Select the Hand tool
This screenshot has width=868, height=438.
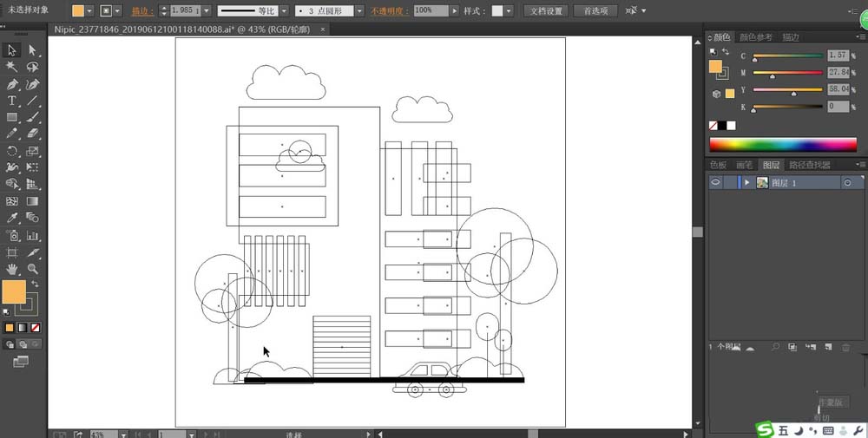11,270
